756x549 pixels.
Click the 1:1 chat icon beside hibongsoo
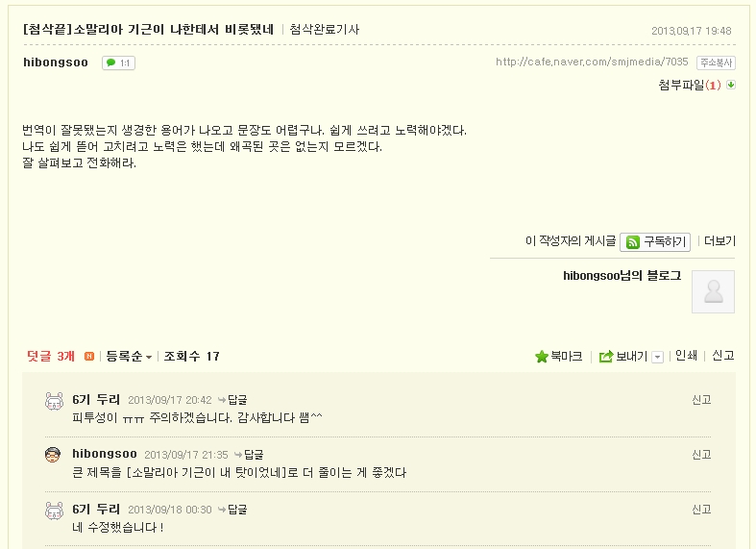[118, 63]
